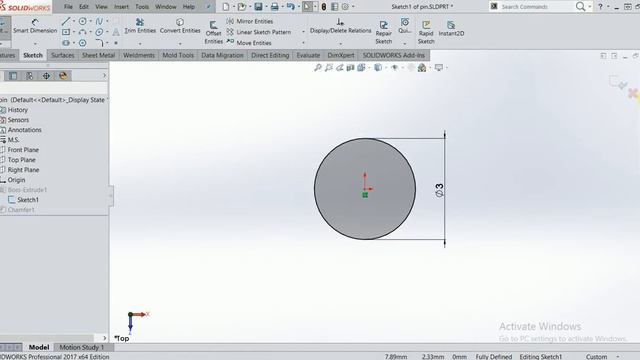The image size is (640, 360).
Task: Switch to the Motion Study 1 tab
Action: [82, 347]
